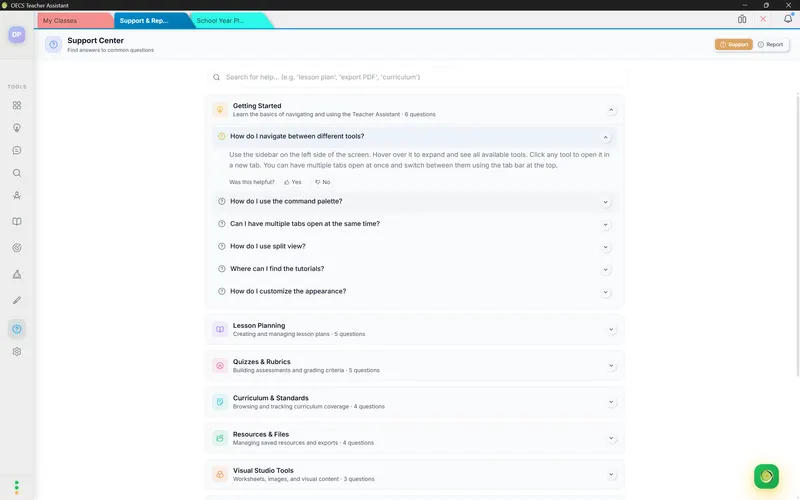Image resolution: width=800 pixels, height=500 pixels.
Task: Expand 'Can I have multiple tabs open' question
Action: (x=605, y=224)
